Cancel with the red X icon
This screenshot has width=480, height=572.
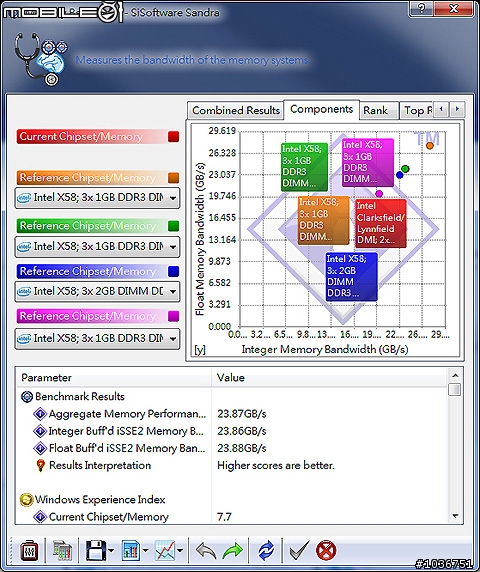(326, 551)
